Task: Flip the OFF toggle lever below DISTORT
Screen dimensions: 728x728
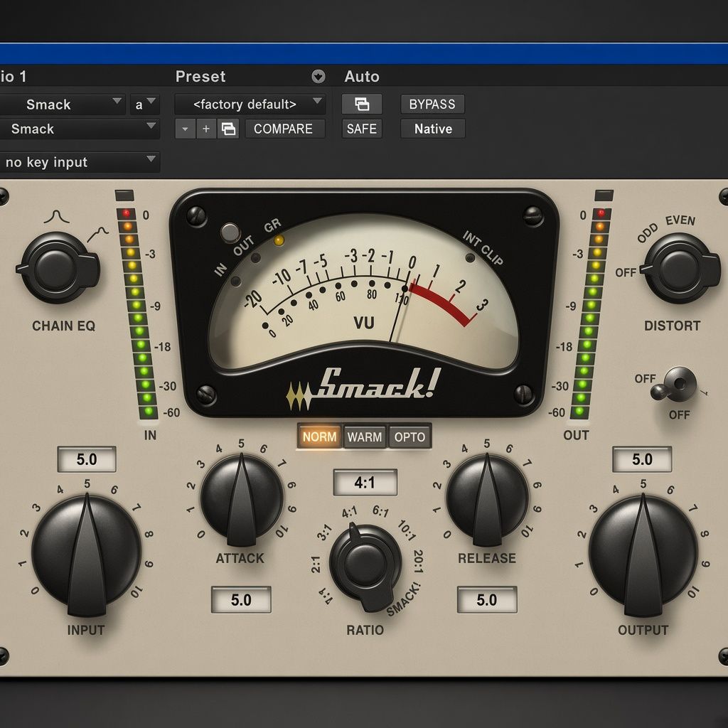Action: tap(673, 384)
